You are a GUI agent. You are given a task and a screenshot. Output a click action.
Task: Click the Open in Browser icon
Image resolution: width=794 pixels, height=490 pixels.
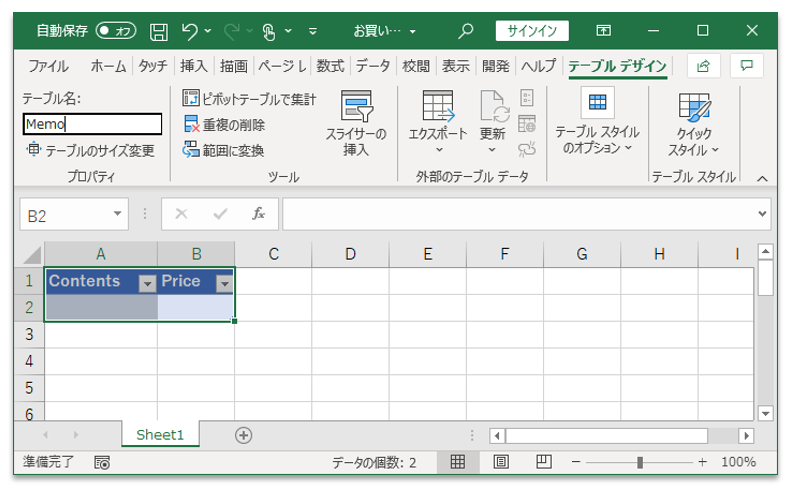[527, 124]
